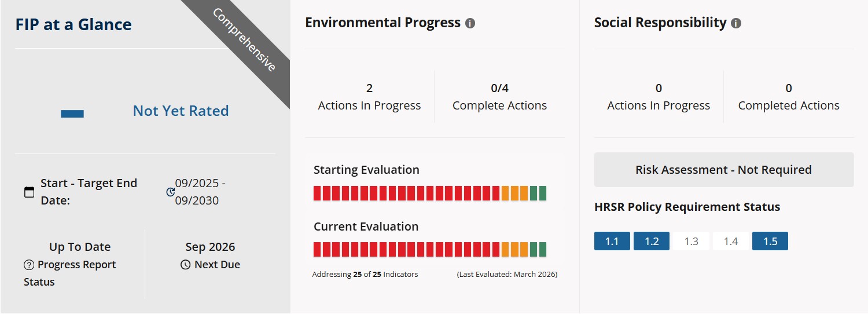Click the Progress Report Status question icon
The image size is (868, 314).
(x=29, y=265)
